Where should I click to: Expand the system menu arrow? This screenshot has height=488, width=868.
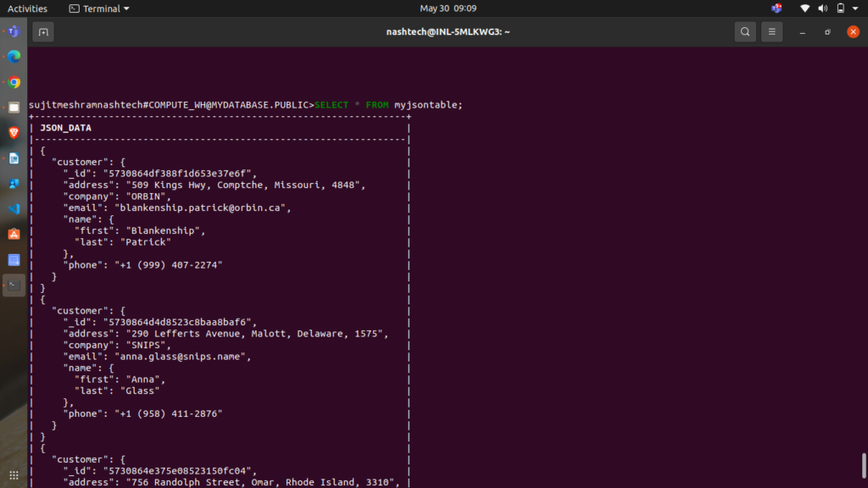pos(855,8)
